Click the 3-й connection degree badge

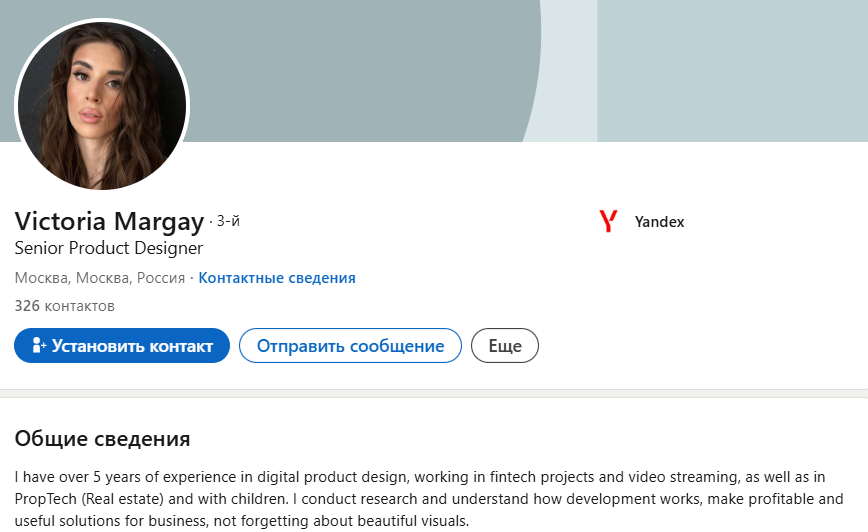tap(229, 221)
